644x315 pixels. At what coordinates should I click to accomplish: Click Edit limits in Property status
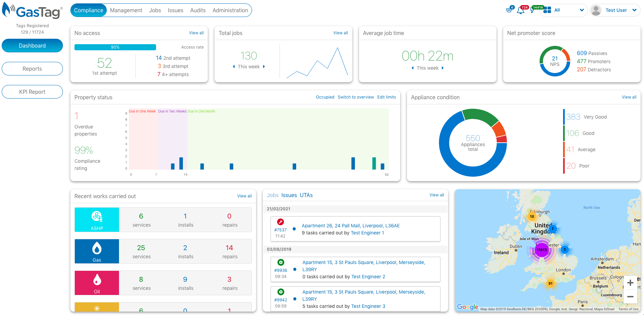387,97
